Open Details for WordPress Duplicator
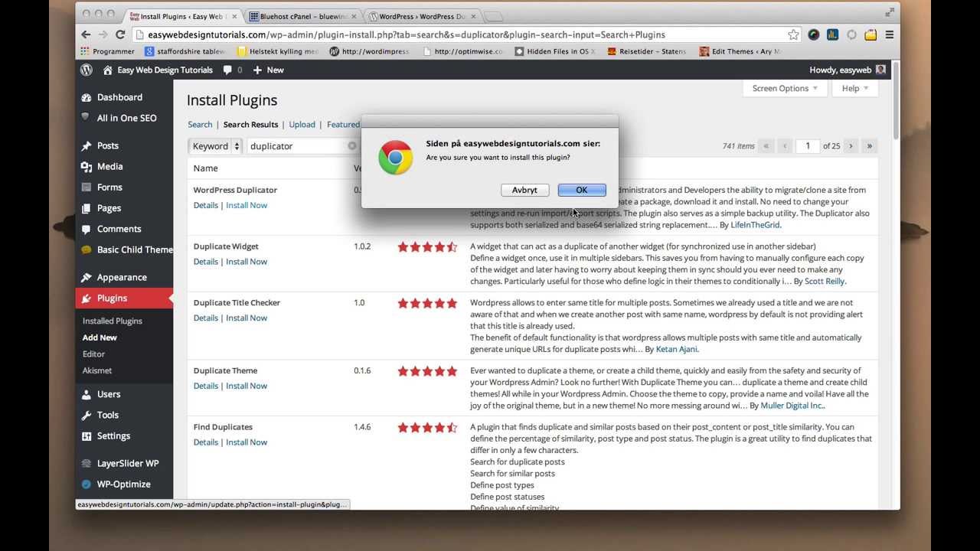Image resolution: width=980 pixels, height=551 pixels. (206, 205)
